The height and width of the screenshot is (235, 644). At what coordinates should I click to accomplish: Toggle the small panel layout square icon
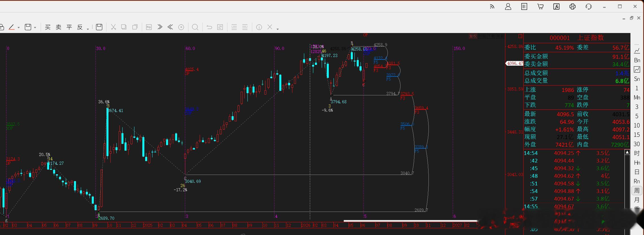(x=520, y=36)
